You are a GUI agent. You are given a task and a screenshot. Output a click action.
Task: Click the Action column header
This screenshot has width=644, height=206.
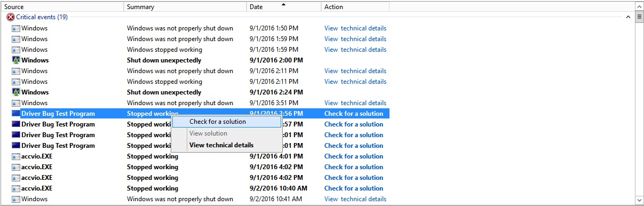355,7
